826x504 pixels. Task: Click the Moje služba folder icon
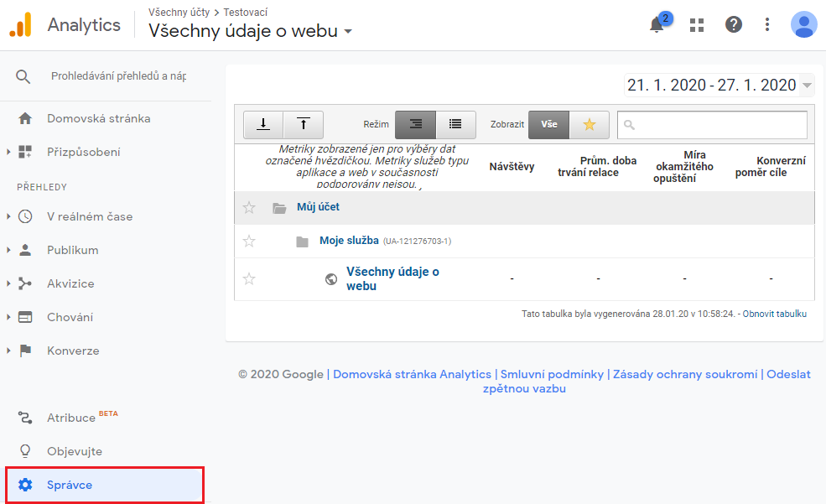(x=302, y=242)
